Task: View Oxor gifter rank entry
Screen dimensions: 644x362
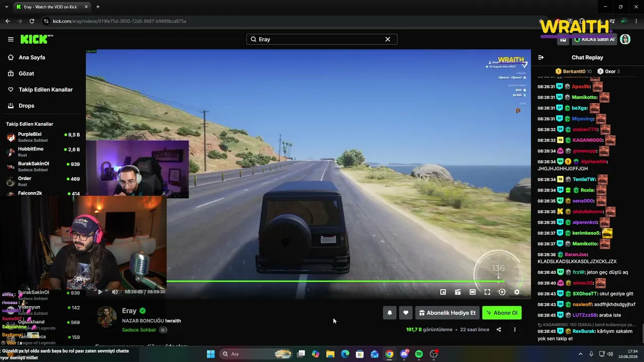Action: click(609, 71)
